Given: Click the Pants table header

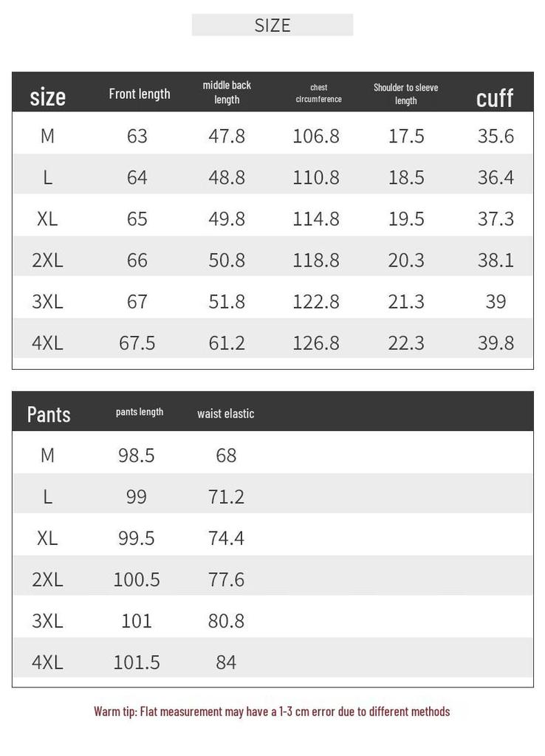Looking at the screenshot, I should point(49,414).
